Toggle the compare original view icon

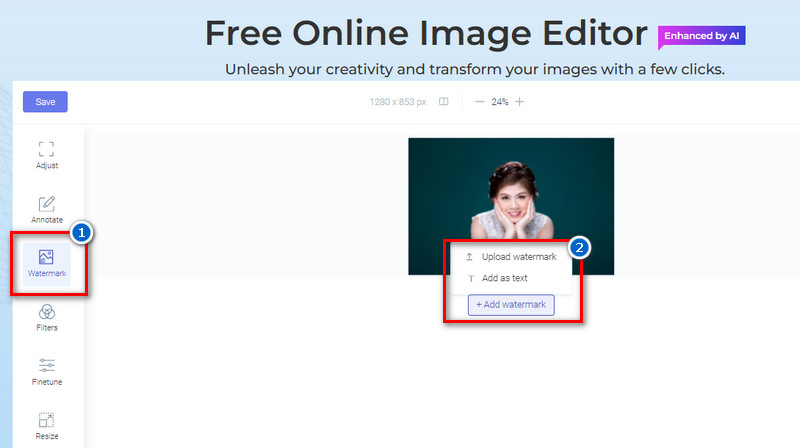pos(443,102)
